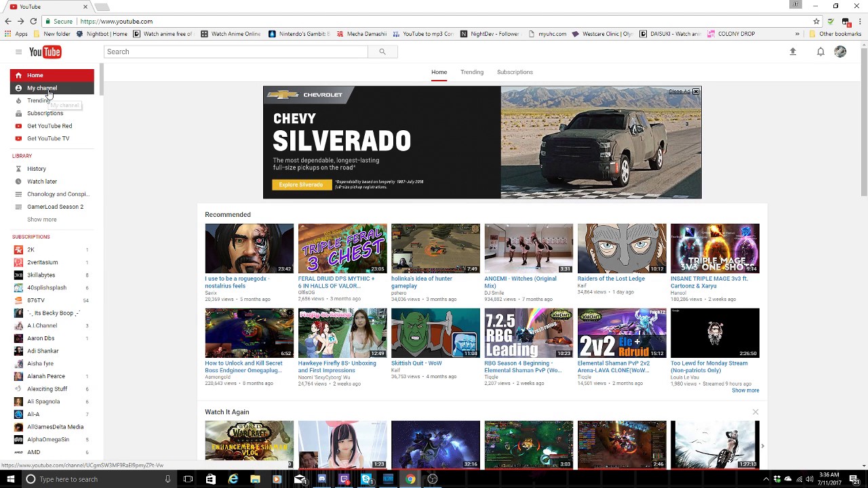Open the Store taskbar icon
This screenshot has width=868, height=488.
point(210,479)
